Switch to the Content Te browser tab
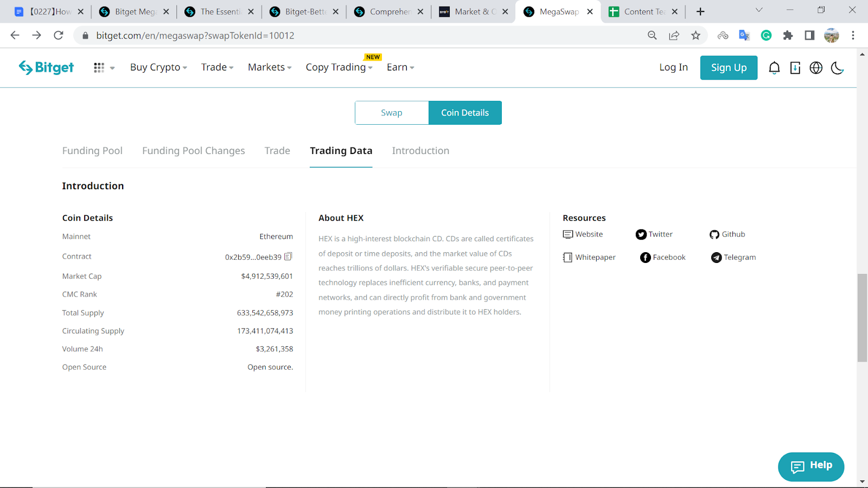868x488 pixels. pos(643,11)
